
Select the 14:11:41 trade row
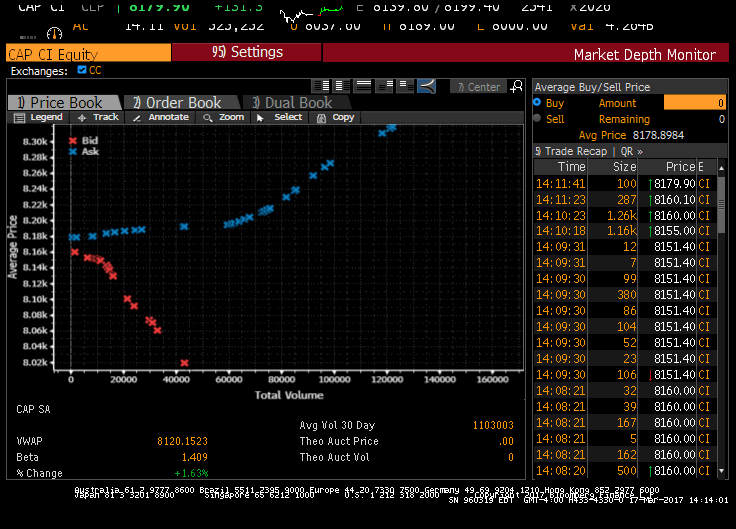[x=625, y=184]
